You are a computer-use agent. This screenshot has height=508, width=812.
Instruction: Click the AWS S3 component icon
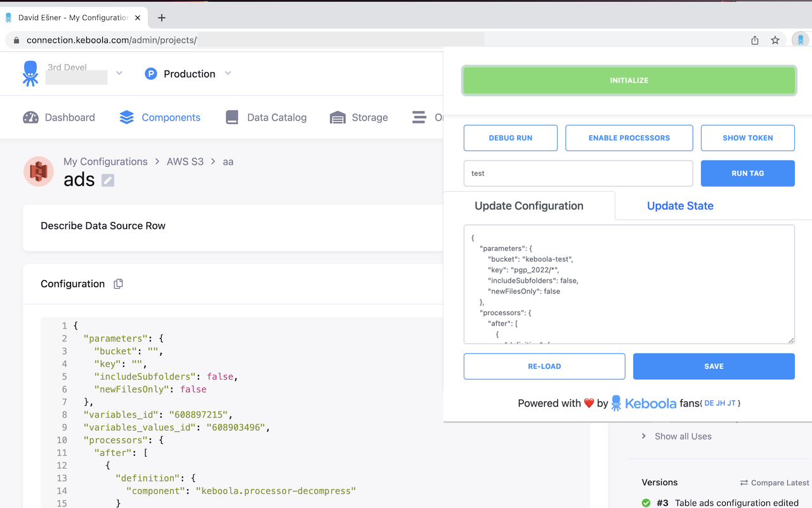(x=39, y=171)
